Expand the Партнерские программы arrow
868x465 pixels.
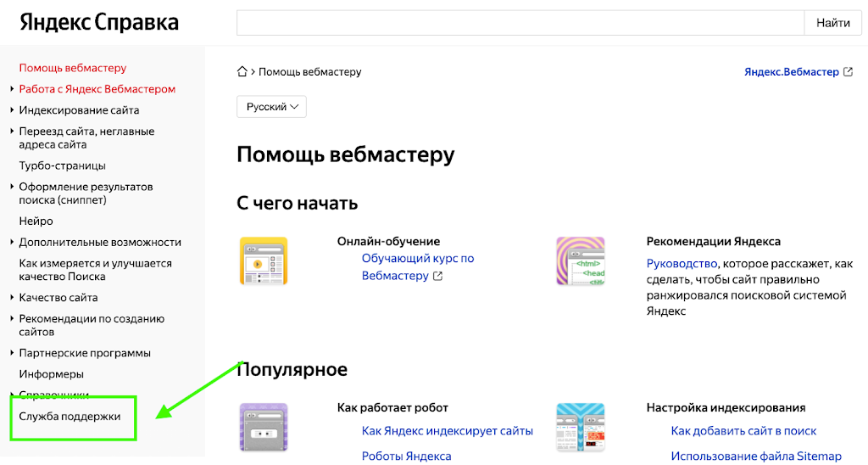click(12, 353)
